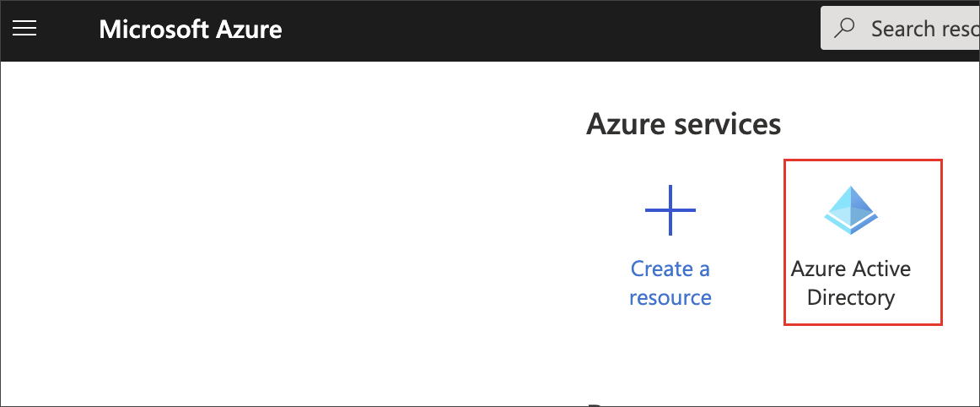Click the words "Create a" in blue
Screen dimensions: 980x407
click(670, 269)
